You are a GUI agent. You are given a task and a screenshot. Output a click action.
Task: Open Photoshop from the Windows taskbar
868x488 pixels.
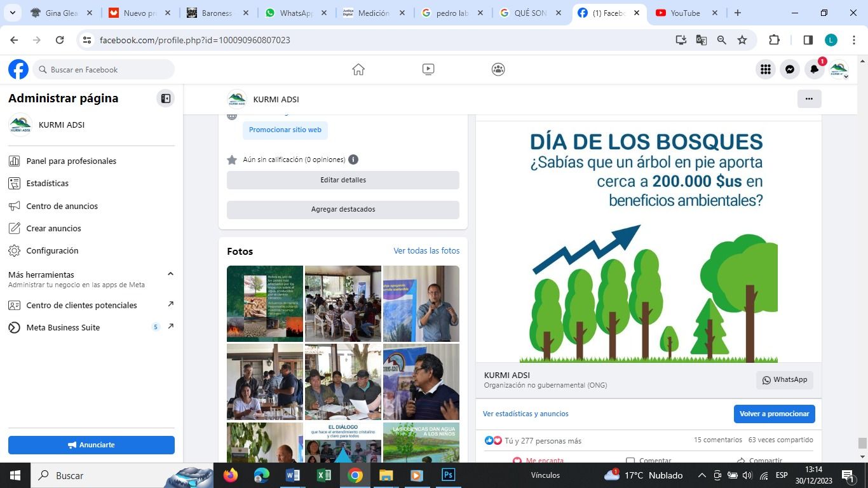448,475
